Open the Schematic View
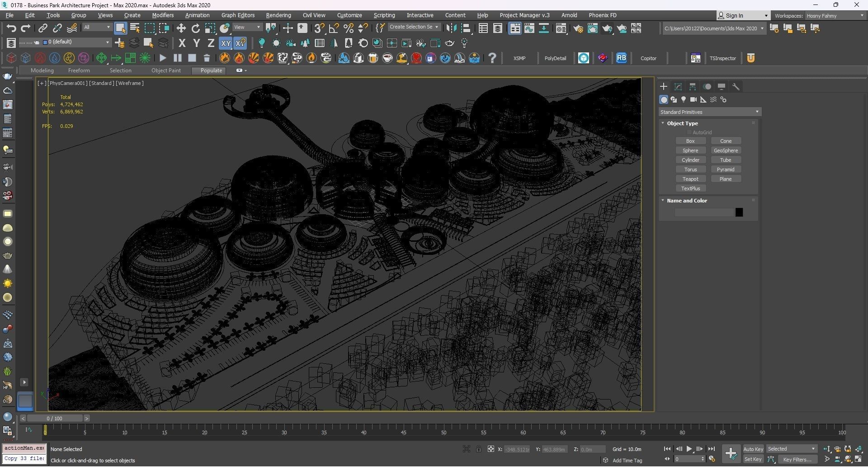 point(544,28)
